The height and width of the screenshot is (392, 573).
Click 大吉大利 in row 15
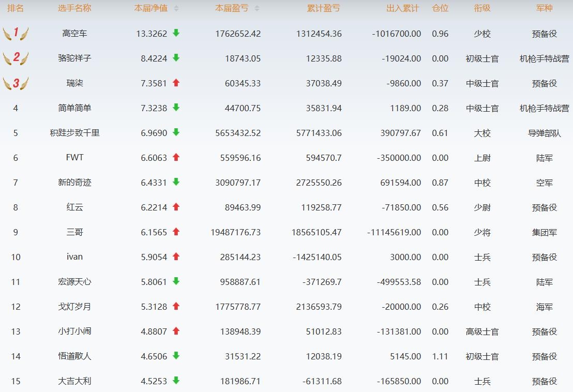tap(74, 381)
